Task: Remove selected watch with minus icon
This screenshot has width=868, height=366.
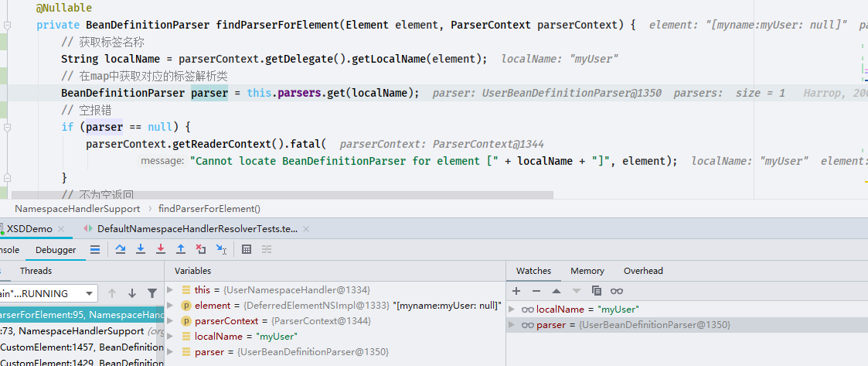Action: 536,291
